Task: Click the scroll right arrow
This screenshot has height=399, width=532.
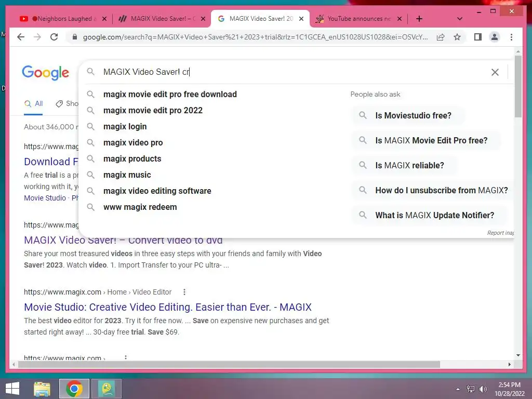Action: click(509, 364)
